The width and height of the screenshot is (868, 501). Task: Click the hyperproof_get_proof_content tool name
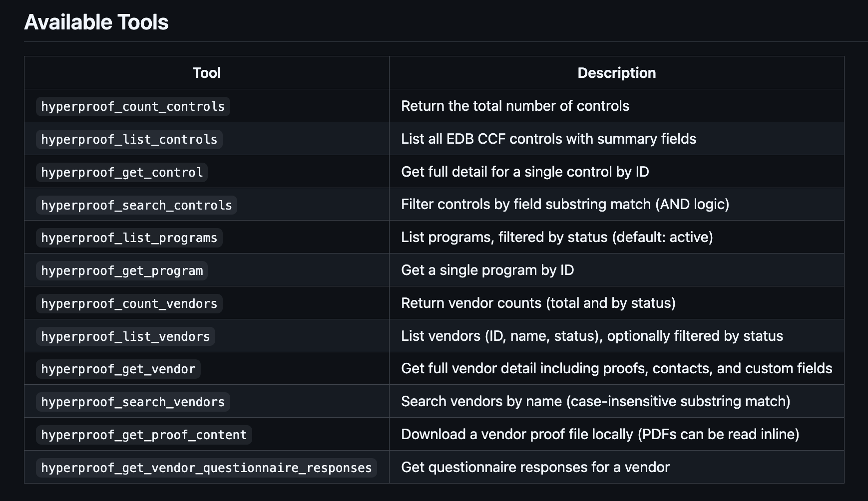144,435
